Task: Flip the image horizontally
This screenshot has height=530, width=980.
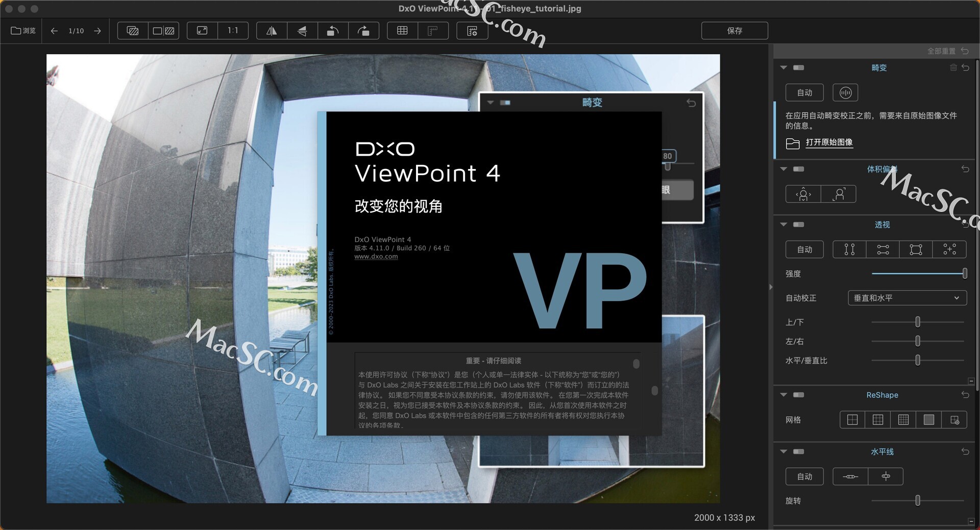Action: pyautogui.click(x=272, y=31)
